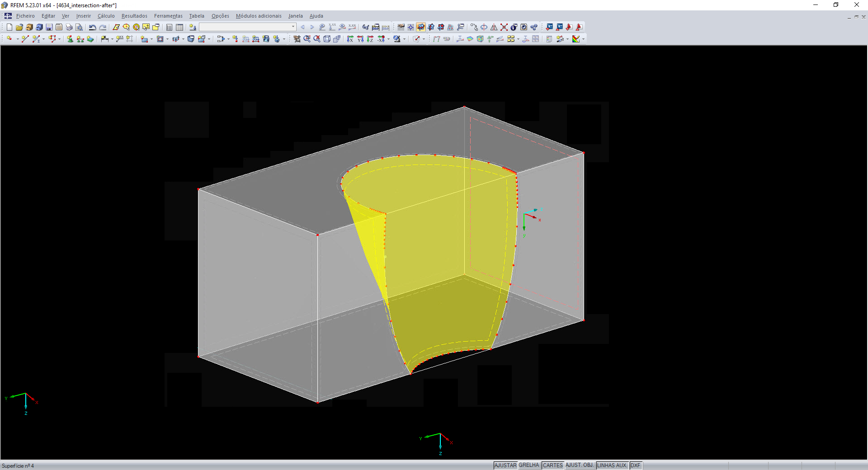
Task: Expand the dimension tool dropdown arrow
Action: (x=112, y=39)
